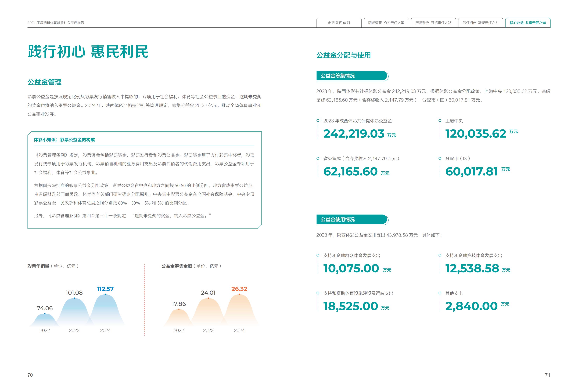Click 支持和资助体育设施建设及运转支出 label
This screenshot has height=392, width=578.
pos(358,293)
